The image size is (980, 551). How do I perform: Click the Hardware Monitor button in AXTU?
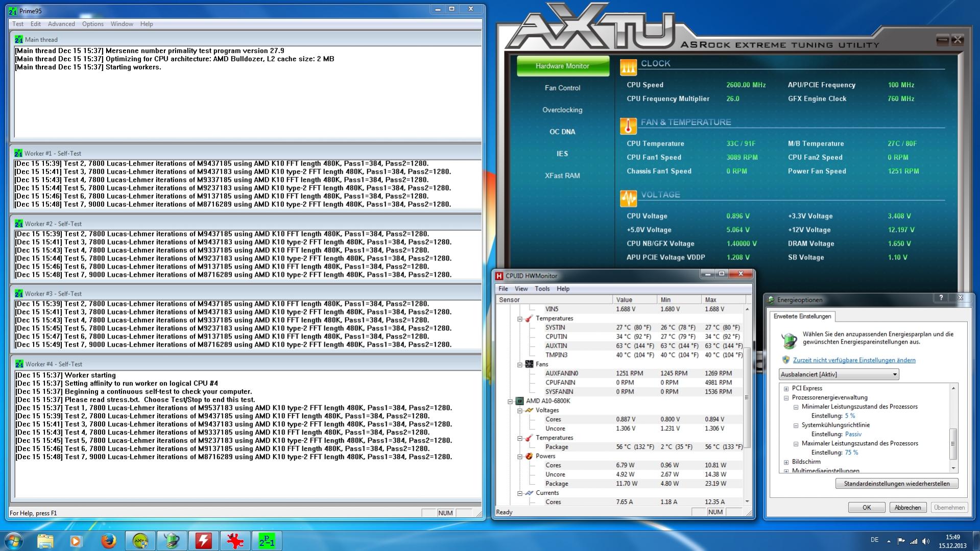tap(563, 66)
